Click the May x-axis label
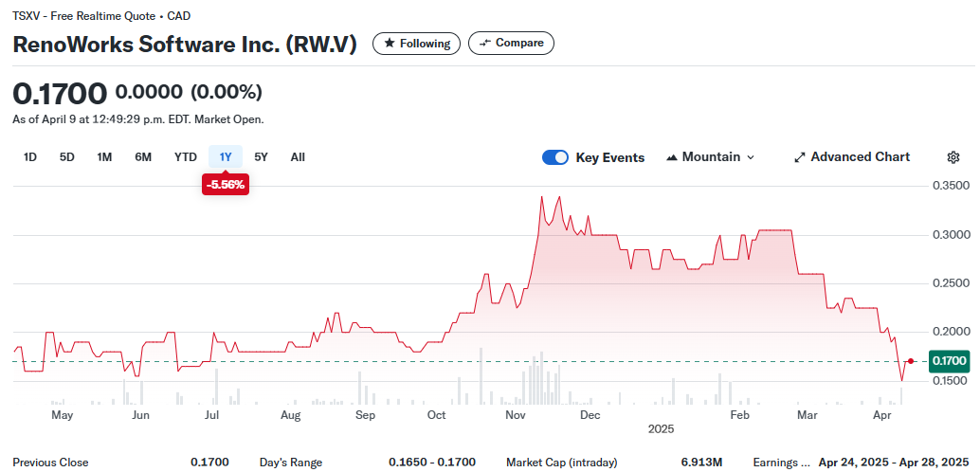 point(62,415)
